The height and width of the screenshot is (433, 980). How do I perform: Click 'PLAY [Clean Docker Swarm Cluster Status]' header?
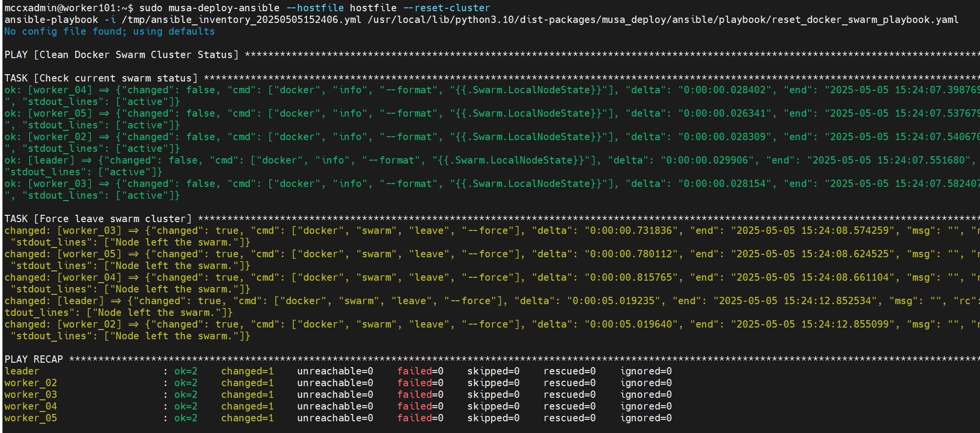point(122,55)
